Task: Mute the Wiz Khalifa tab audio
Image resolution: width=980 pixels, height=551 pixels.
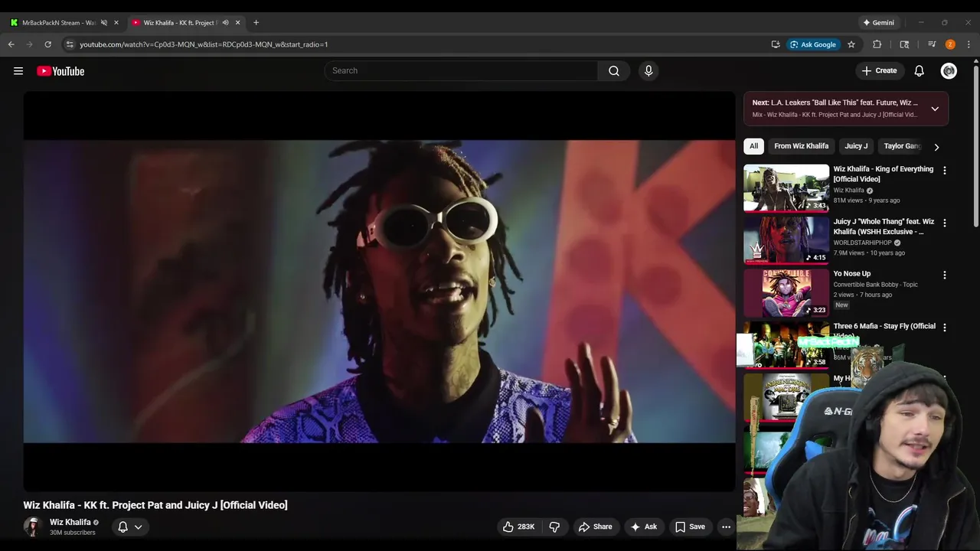Action: click(225, 22)
